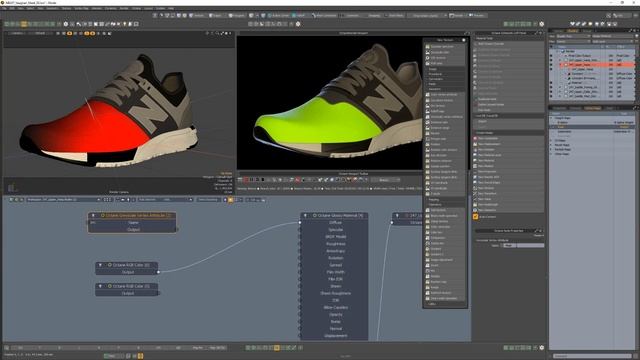640x360 pixels.
Task: Choose Z depth in New Texture menu
Action: 444,194
